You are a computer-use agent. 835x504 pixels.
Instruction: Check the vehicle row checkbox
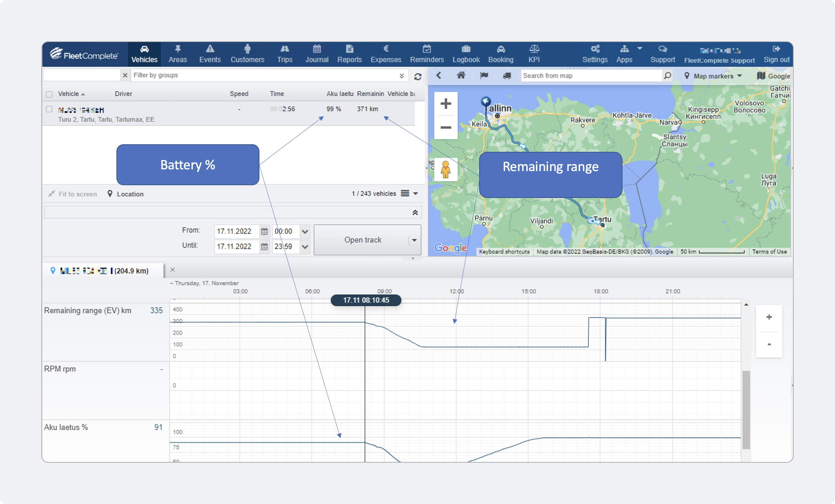[x=49, y=109]
